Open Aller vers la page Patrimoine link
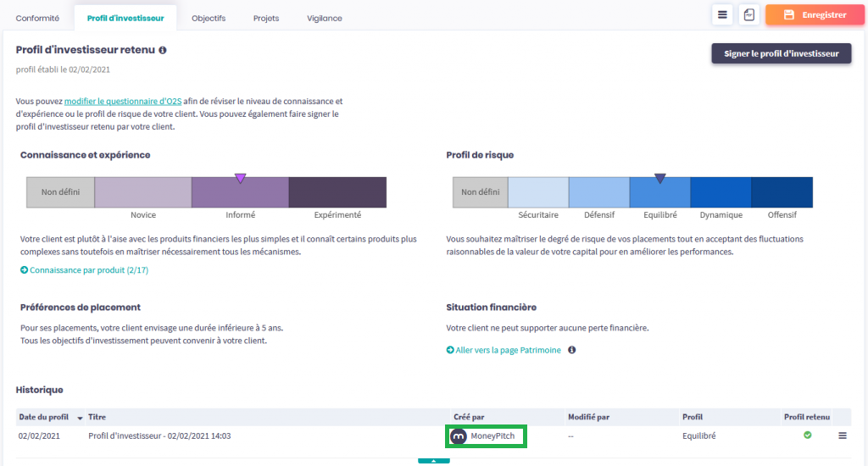This screenshot has height=466, width=868. [x=504, y=350]
